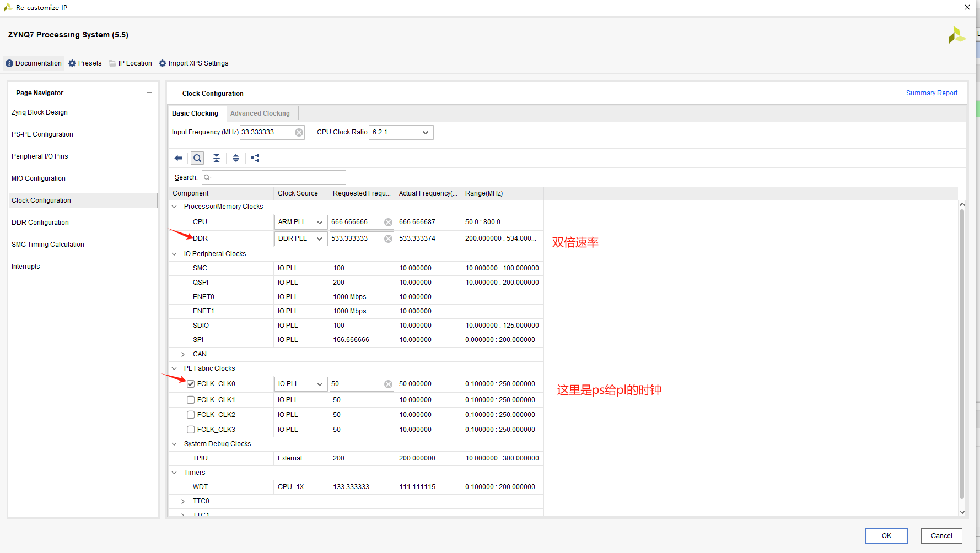Screen dimensions: 980x553
Task: Switch to the Advanced Clocking tab
Action: tap(260, 113)
